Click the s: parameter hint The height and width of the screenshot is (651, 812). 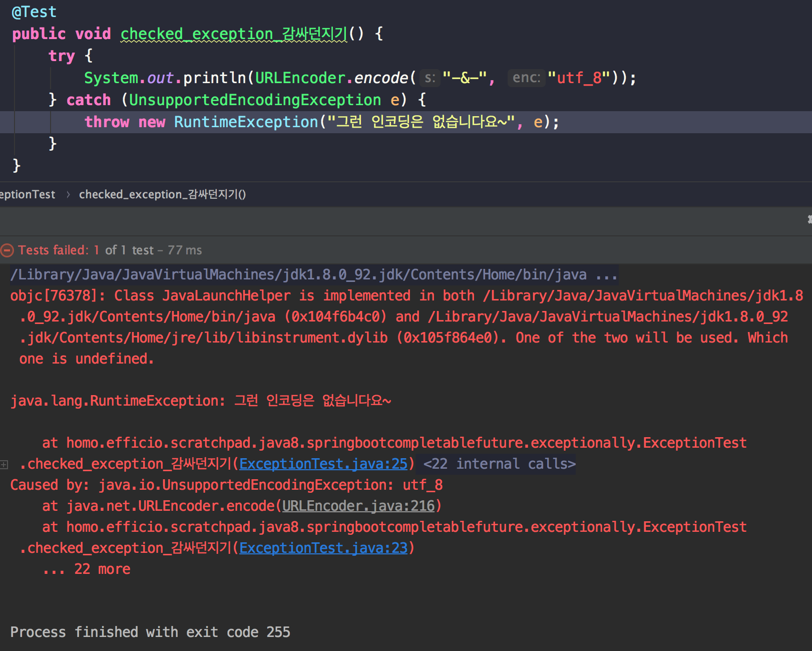tap(430, 78)
